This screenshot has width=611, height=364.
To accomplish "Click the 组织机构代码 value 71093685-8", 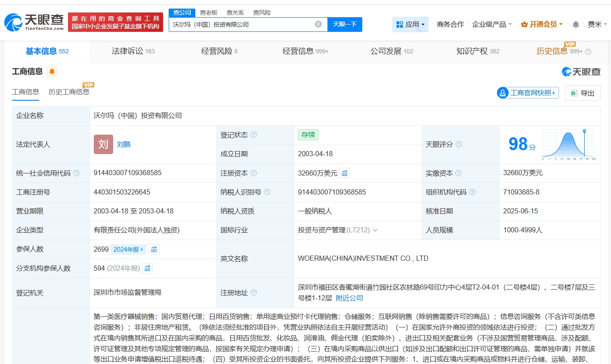I will point(521,192).
